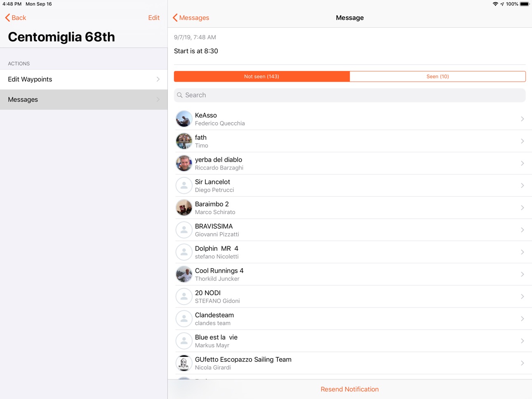This screenshot has width=532, height=399.
Task: Go back via the Back text label
Action: point(19,18)
